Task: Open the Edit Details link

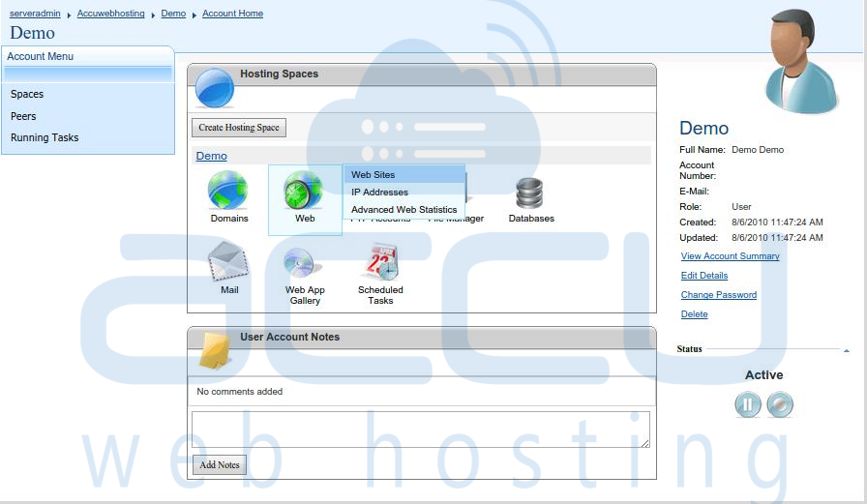Action: (704, 275)
